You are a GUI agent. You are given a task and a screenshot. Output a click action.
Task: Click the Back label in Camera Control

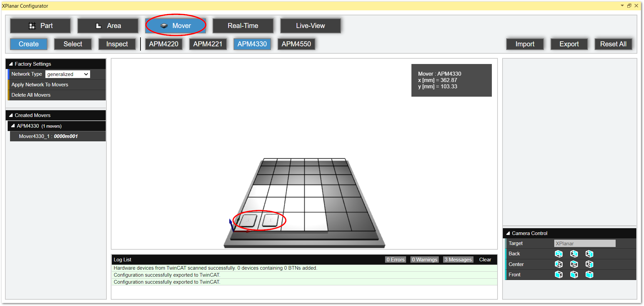point(514,254)
